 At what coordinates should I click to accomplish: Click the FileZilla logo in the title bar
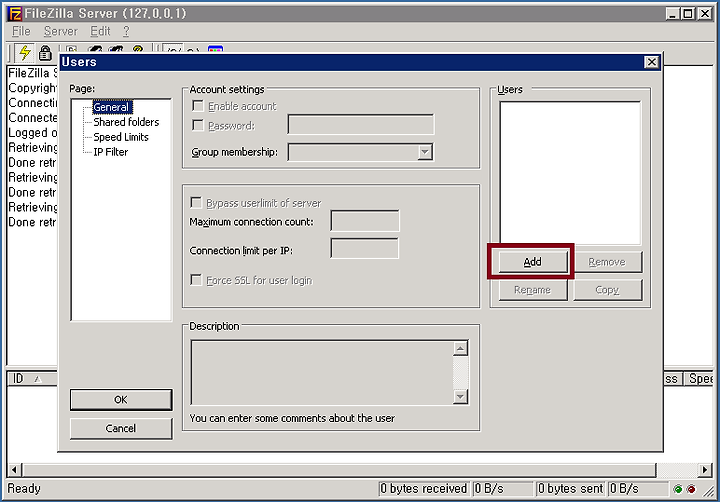click(15, 14)
